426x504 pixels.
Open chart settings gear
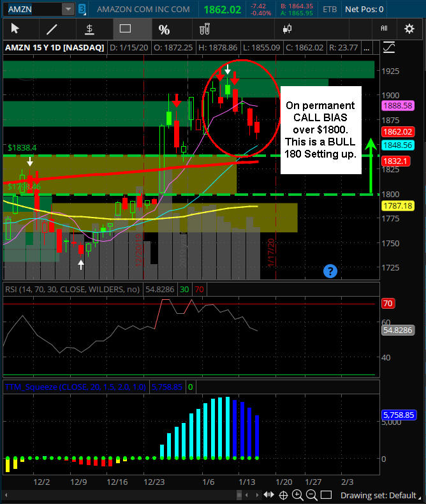409,29
